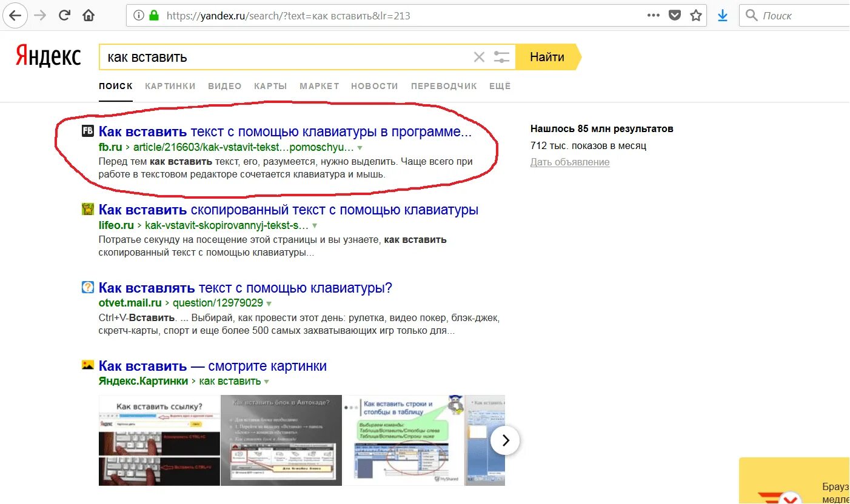
Task: Save page to Pocket icon
Action: tap(675, 16)
